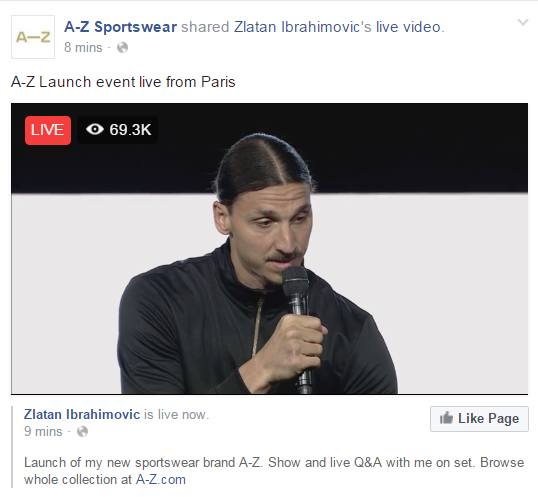Follow the 'live video' link in the header
Image resolution: width=538 pixels, height=497 pixels.
click(408, 27)
